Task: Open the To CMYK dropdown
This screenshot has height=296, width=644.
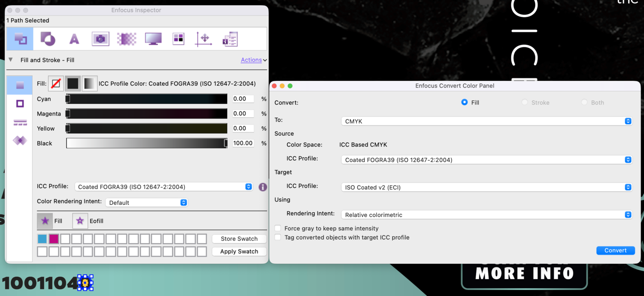Action: pyautogui.click(x=486, y=121)
